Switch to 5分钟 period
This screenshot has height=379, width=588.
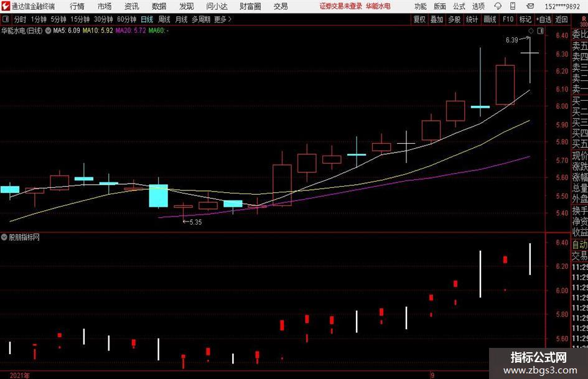[x=58, y=19]
